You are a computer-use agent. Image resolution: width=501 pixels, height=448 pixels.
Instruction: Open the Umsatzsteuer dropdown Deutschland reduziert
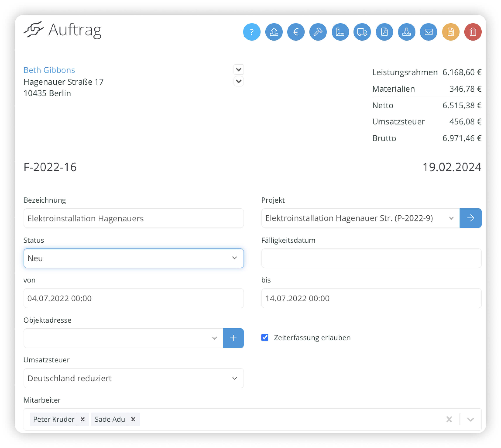pos(133,378)
